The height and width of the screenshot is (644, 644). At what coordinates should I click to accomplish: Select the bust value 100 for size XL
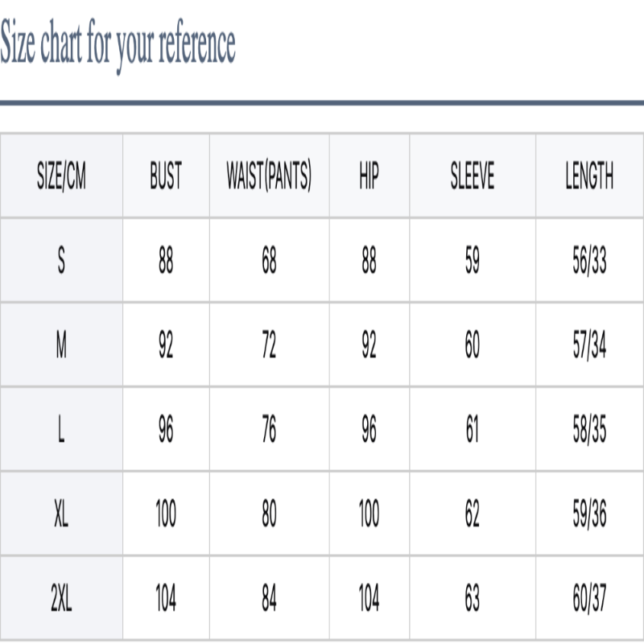pyautogui.click(x=166, y=514)
